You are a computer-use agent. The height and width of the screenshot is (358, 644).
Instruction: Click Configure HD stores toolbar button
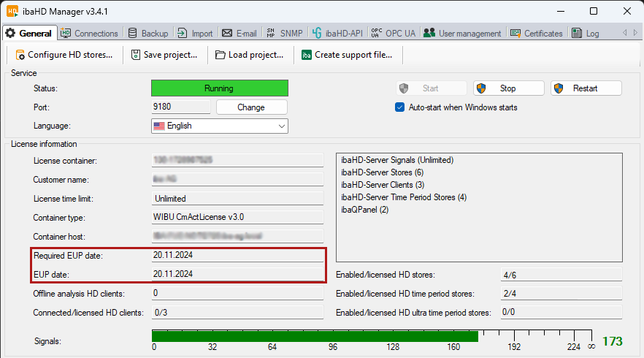tap(64, 55)
